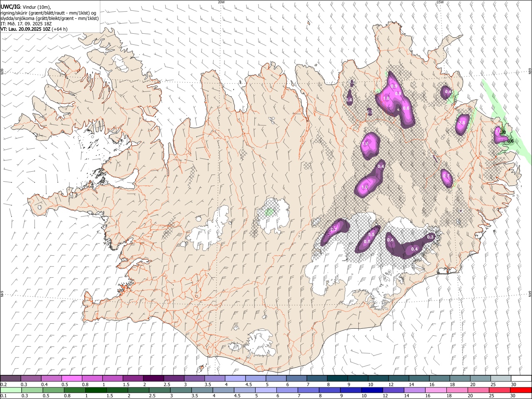This screenshot has height=399, width=532.
Task: Click the 18 label in the rain legend
Action: [x=449, y=396]
